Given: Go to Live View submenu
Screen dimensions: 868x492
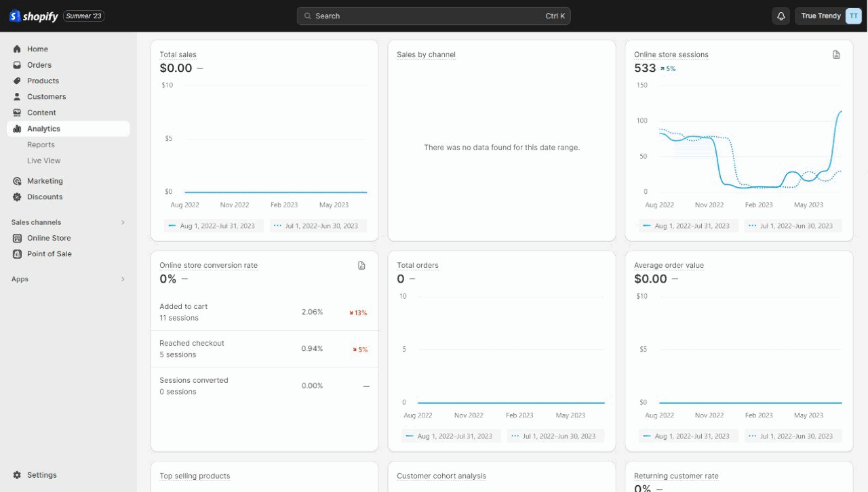Looking at the screenshot, I should pos(43,161).
